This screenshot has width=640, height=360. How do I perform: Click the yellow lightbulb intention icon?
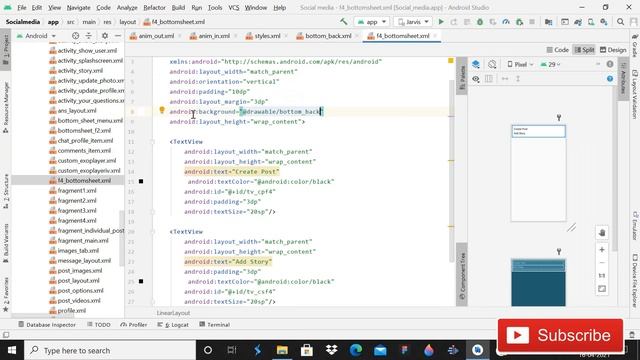tap(162, 110)
